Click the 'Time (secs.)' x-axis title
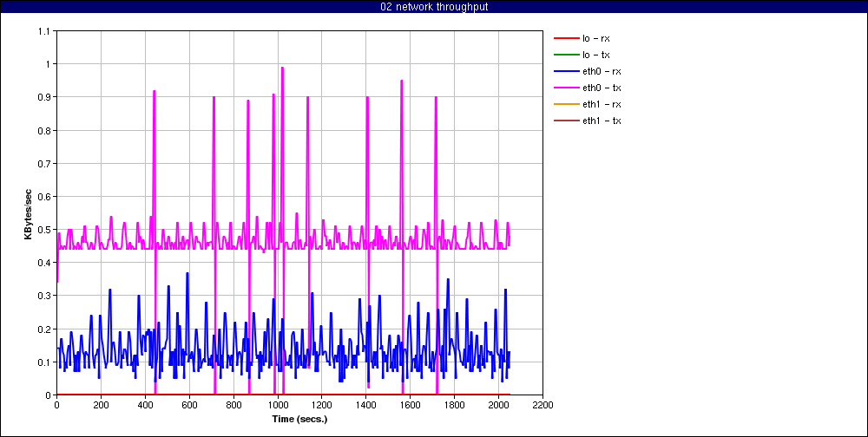The image size is (868, 437). (x=299, y=419)
